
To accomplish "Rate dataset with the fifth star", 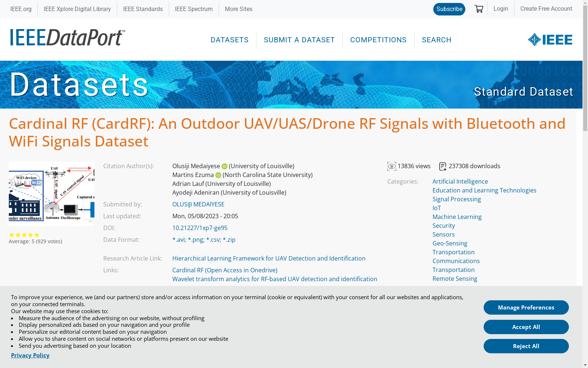I will (37, 235).
